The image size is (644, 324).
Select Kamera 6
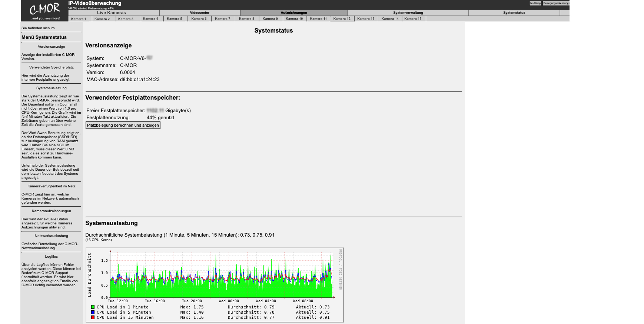coord(199,19)
